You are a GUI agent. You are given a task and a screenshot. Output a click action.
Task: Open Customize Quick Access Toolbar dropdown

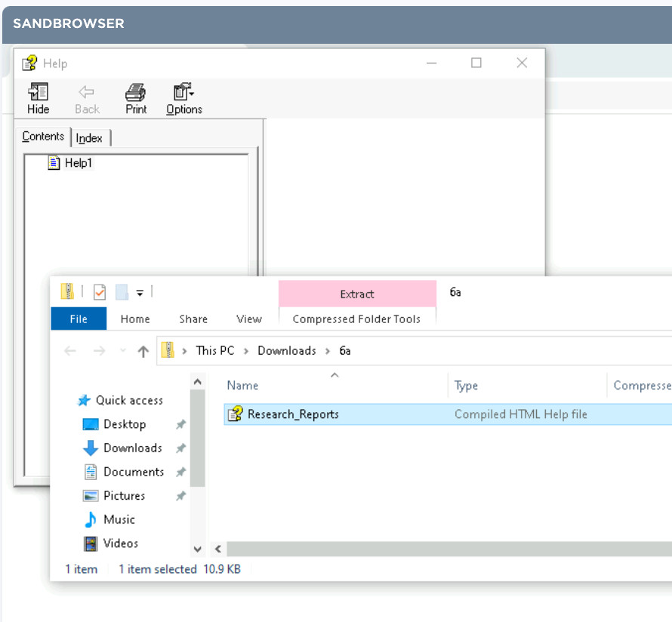click(x=140, y=293)
